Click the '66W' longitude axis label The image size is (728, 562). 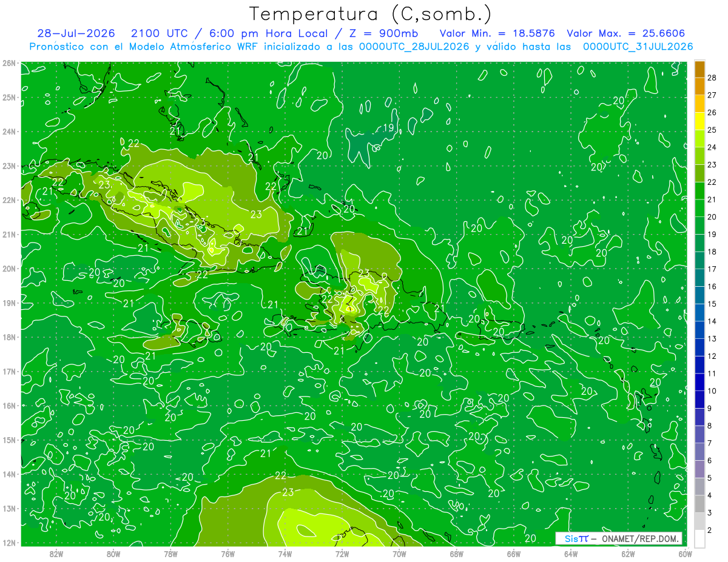pyautogui.click(x=513, y=554)
